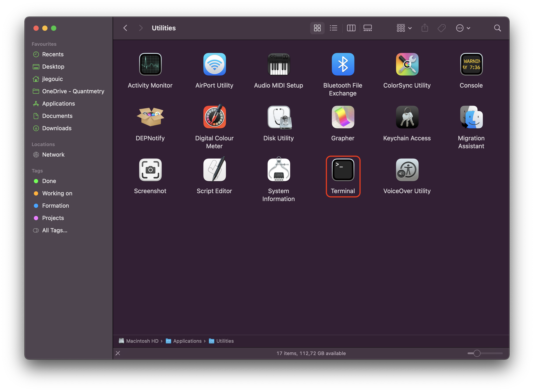Viewport: 534px width, 392px height.
Task: Click the Utilities window title
Action: pos(164,28)
